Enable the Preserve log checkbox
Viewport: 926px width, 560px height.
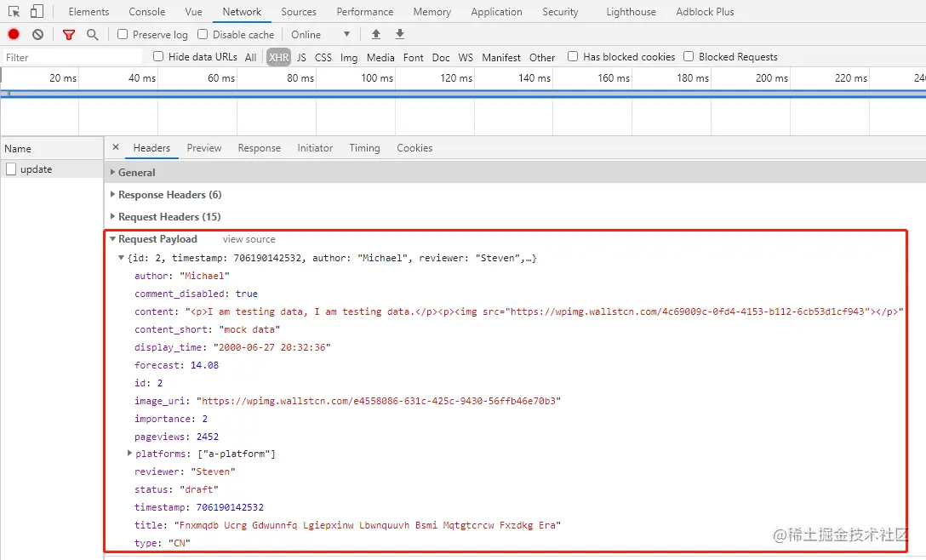123,34
